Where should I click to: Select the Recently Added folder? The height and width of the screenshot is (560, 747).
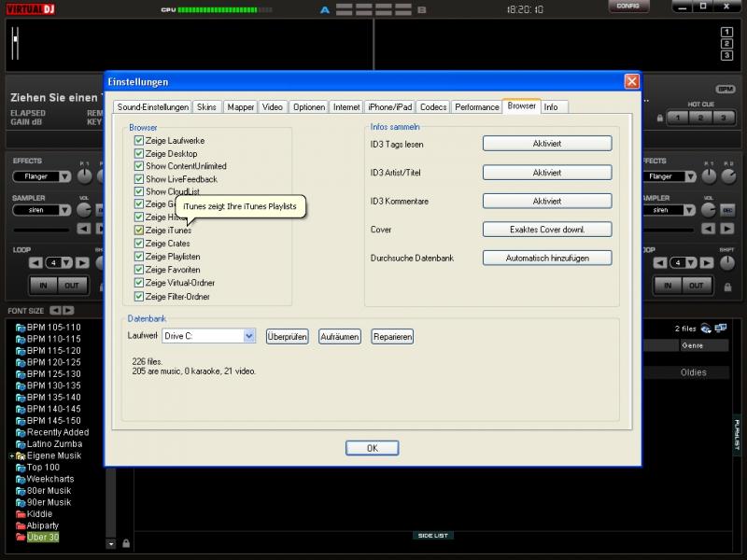[x=58, y=433]
